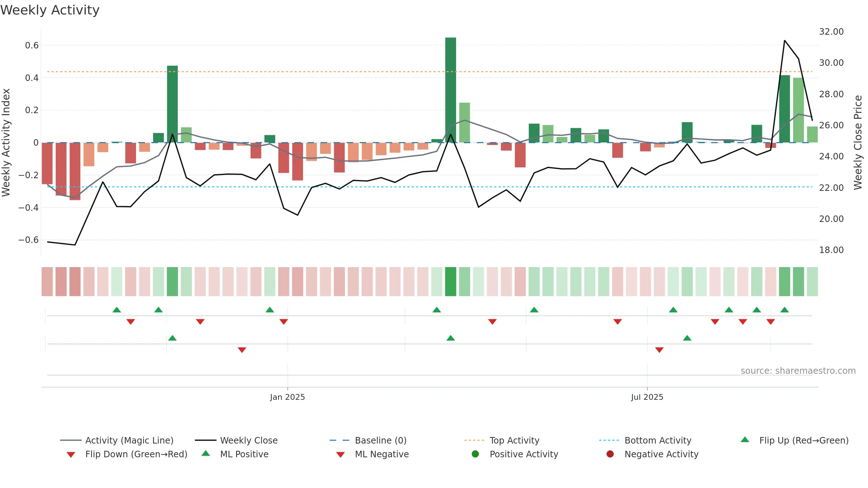Click the 18.00 price axis label

pyautogui.click(x=831, y=250)
